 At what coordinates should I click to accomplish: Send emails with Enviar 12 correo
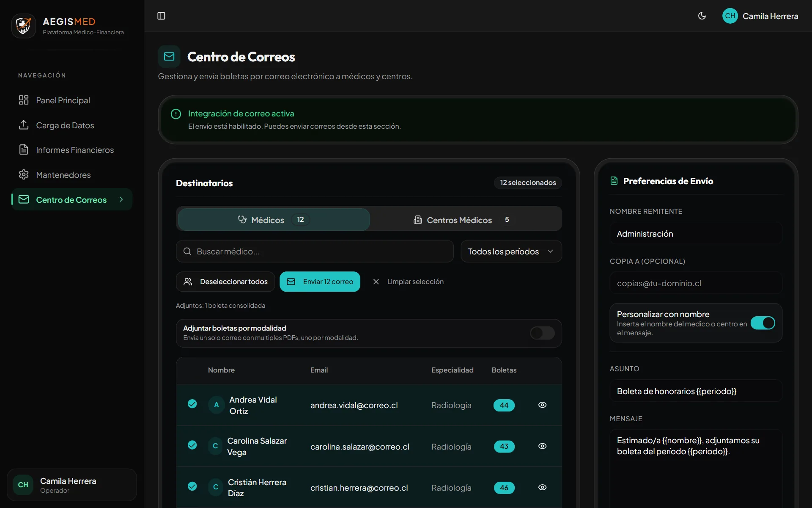[x=320, y=282]
